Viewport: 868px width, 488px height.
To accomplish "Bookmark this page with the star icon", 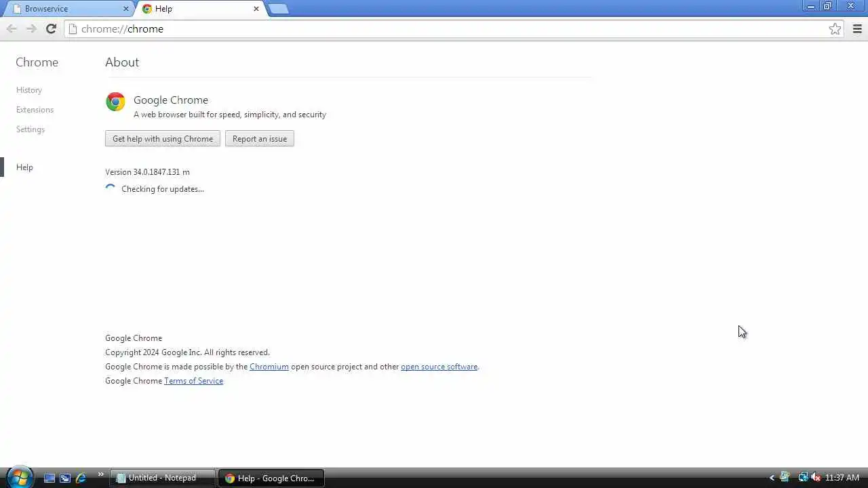I will [x=835, y=28].
